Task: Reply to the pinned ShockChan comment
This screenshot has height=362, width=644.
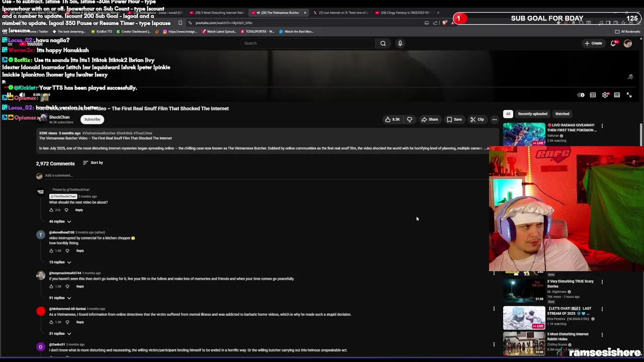Action: click(79, 210)
